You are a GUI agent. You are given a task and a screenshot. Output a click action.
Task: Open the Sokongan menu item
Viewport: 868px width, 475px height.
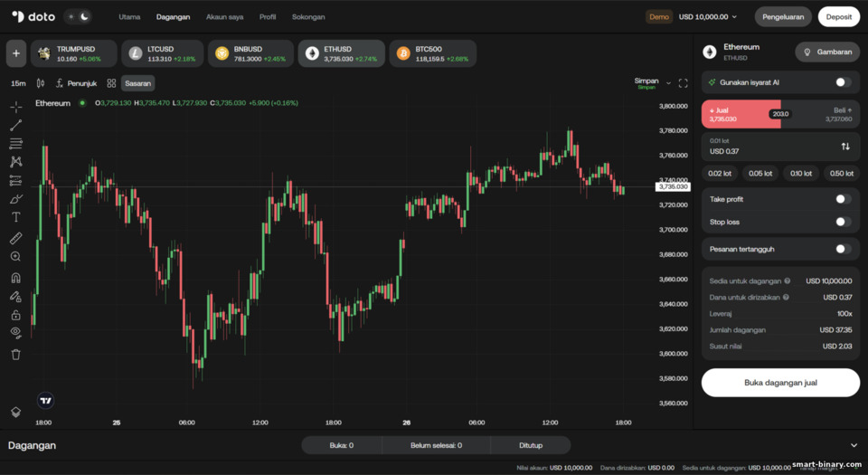click(308, 16)
